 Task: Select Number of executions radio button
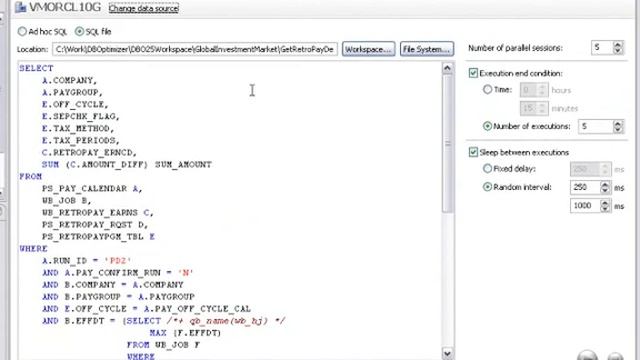coord(487,126)
